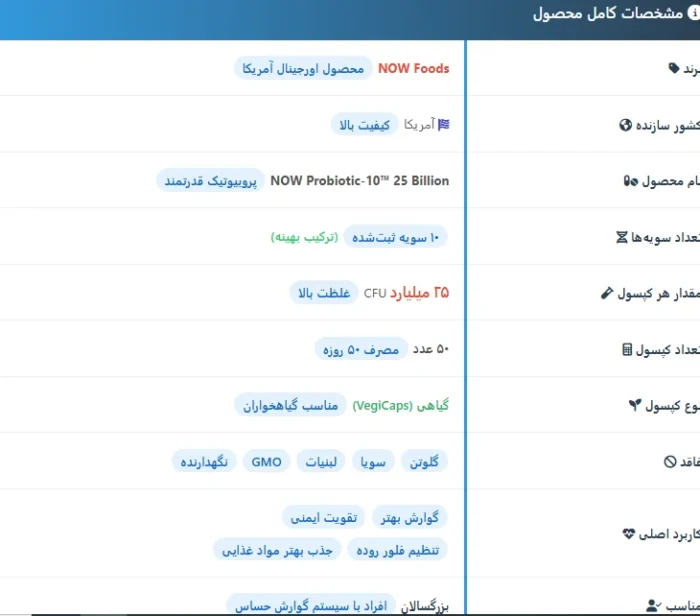
Task: Click the ban icon beside فاقد
Action: 670,462
